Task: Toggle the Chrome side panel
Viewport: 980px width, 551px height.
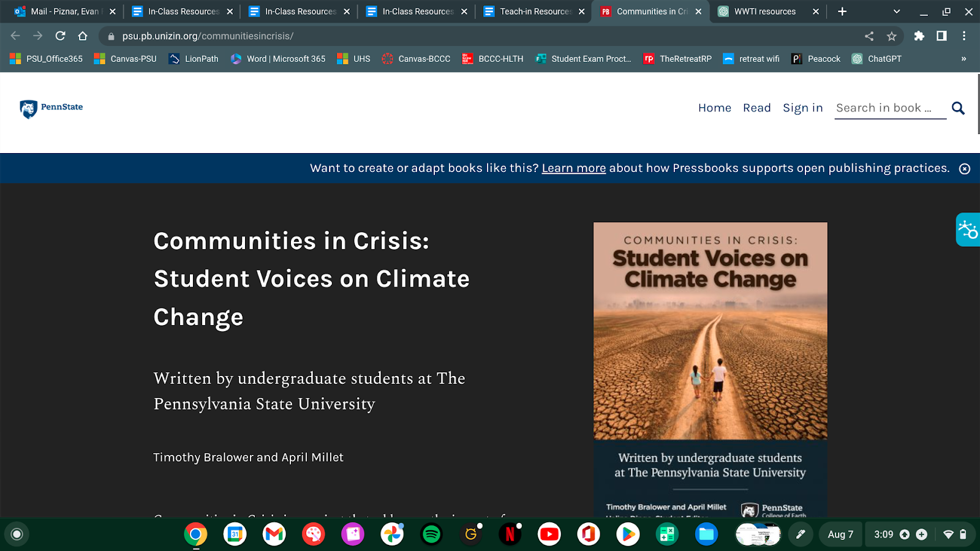Action: pos(941,36)
